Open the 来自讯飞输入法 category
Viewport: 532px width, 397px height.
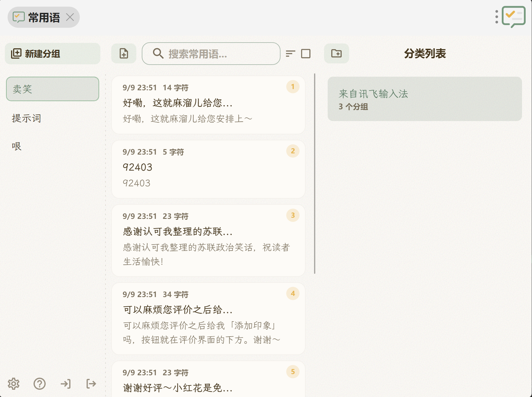tap(425, 99)
